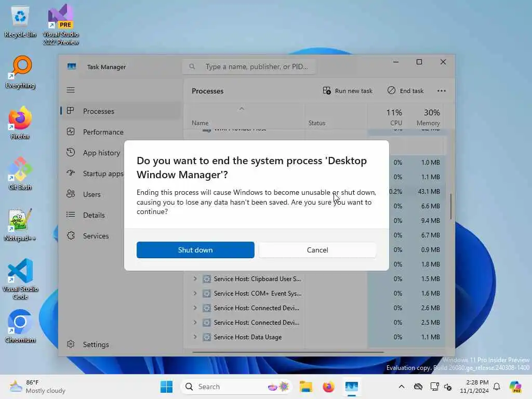Select Processes in Task Manager sidebar
Viewport: 532px width, 399px height.
pyautogui.click(x=121, y=111)
